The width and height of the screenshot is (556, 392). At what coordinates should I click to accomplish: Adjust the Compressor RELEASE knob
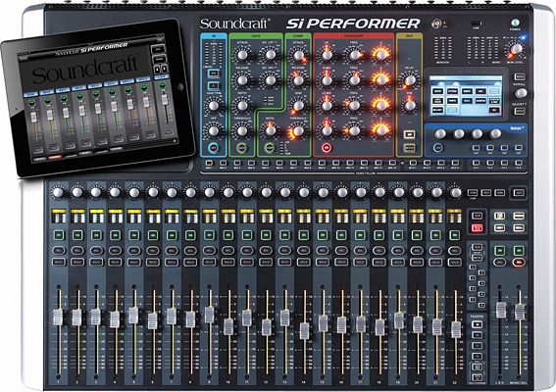pos(298,80)
